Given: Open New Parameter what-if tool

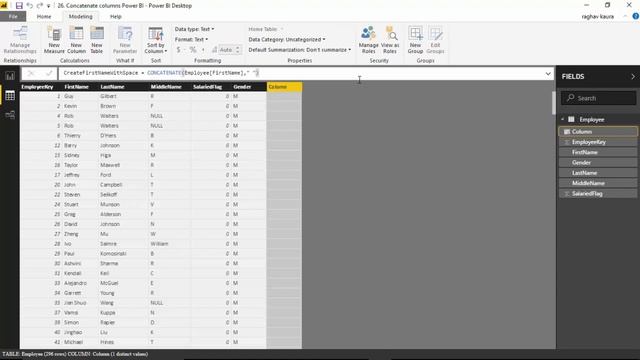Looking at the screenshot, I should tap(125, 40).
